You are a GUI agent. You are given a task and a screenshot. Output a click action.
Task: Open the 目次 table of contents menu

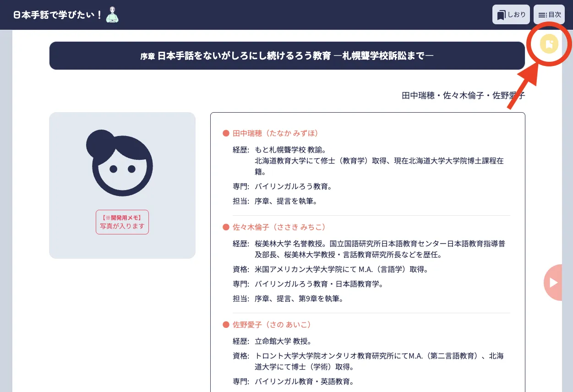(x=549, y=15)
